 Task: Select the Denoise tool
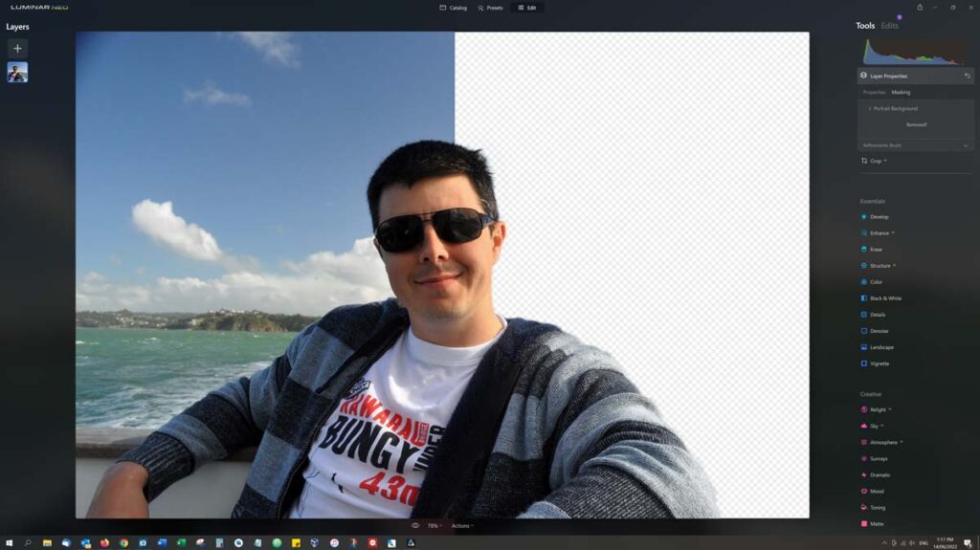tap(879, 331)
